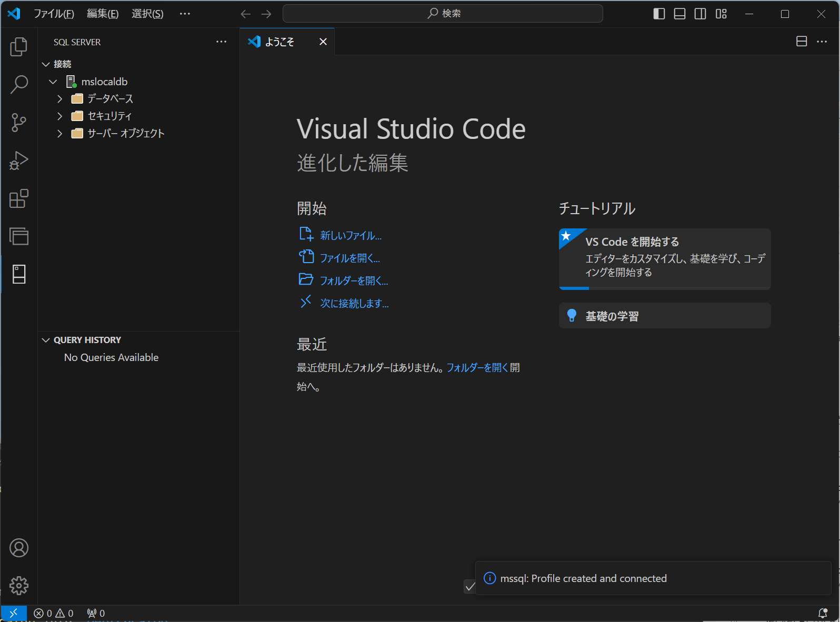Click the tutorial progress bar under VS Code を開始する
Image resolution: width=840 pixels, height=622 pixels.
tap(665, 288)
